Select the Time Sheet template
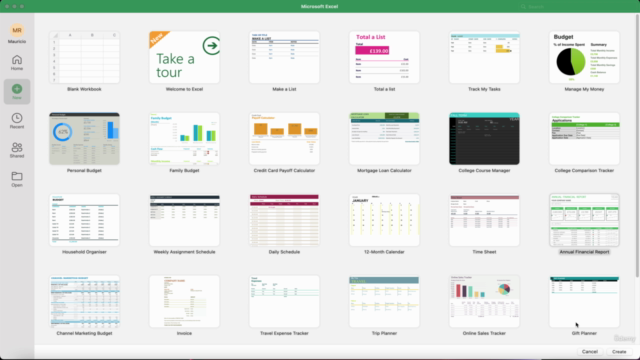Viewport: 640px width, 360px height. coord(484,220)
